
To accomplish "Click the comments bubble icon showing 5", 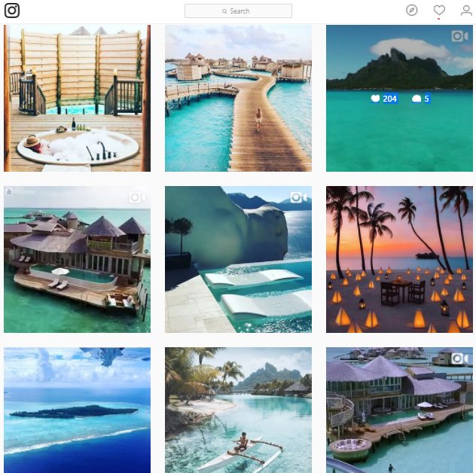I will tap(416, 99).
